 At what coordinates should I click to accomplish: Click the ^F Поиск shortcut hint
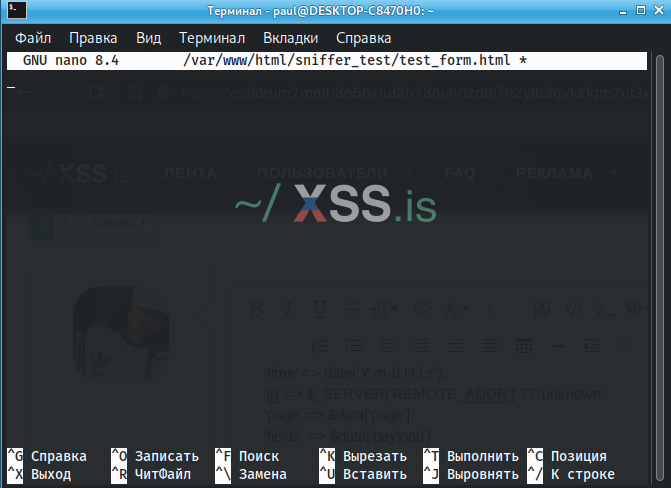247,456
